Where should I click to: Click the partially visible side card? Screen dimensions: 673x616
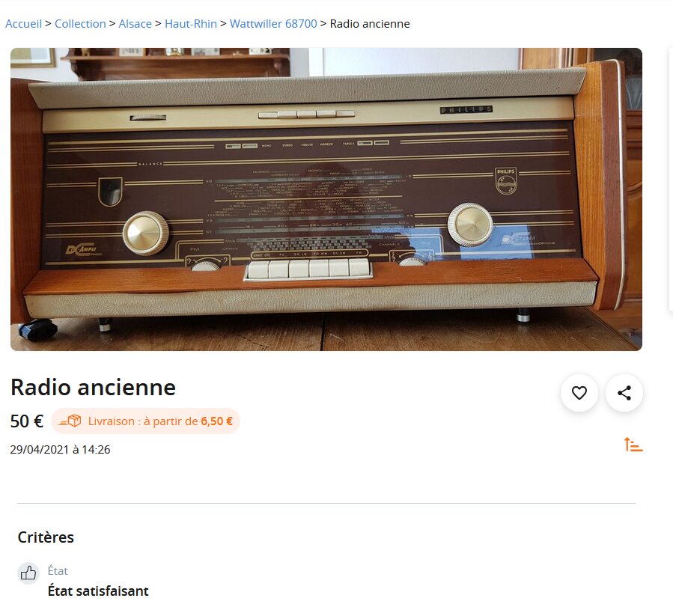point(671,178)
